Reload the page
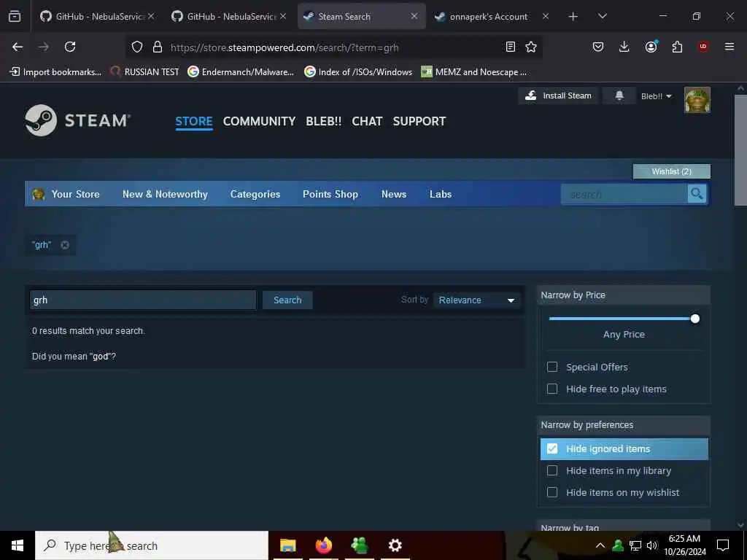This screenshot has height=560, width=747. click(70, 47)
